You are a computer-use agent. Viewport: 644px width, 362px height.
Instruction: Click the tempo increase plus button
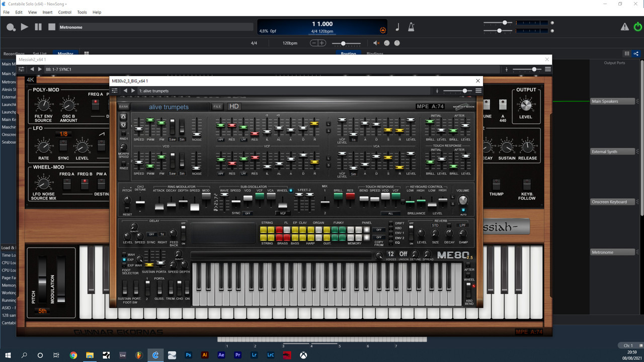pos(323,43)
